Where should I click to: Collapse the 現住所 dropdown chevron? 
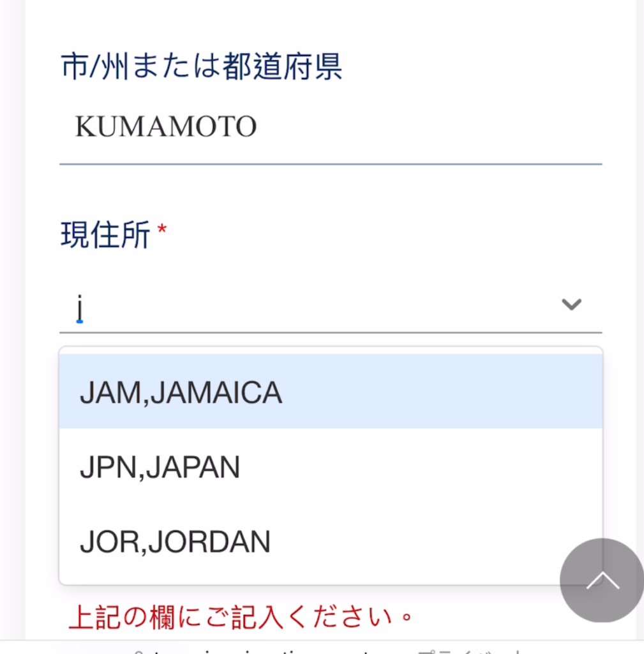coord(571,305)
